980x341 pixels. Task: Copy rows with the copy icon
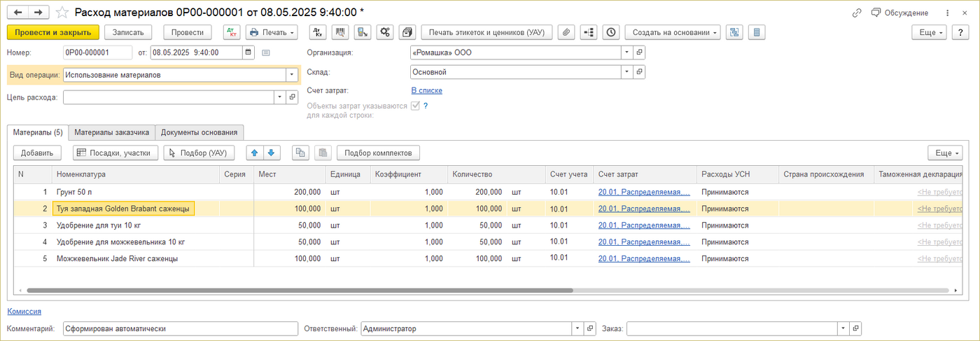pos(300,153)
